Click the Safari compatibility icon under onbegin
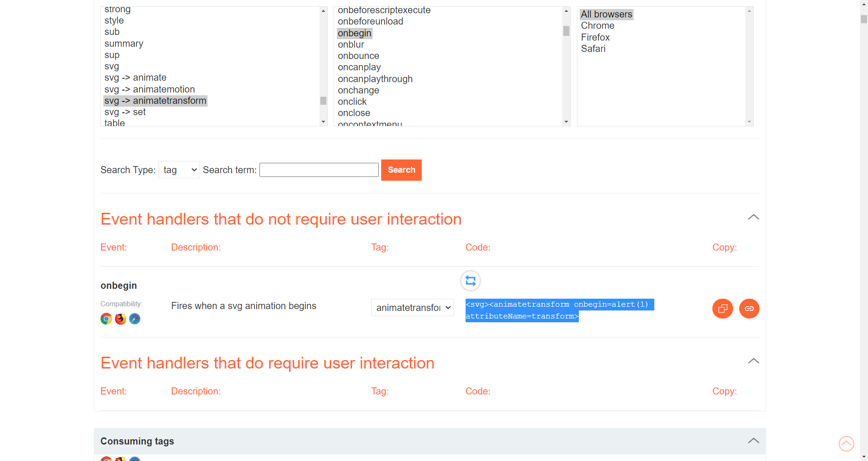 click(x=134, y=319)
